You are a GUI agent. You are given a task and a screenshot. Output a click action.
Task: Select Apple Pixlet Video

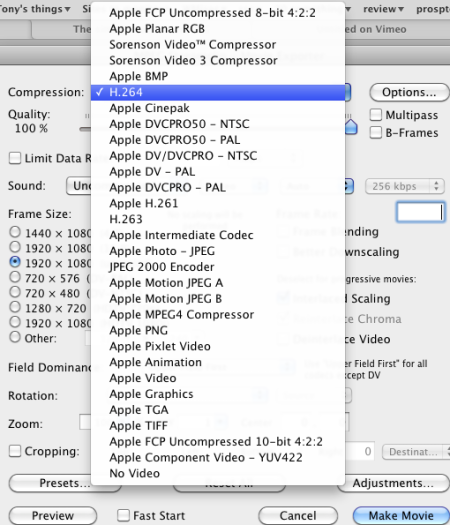coord(218,347)
